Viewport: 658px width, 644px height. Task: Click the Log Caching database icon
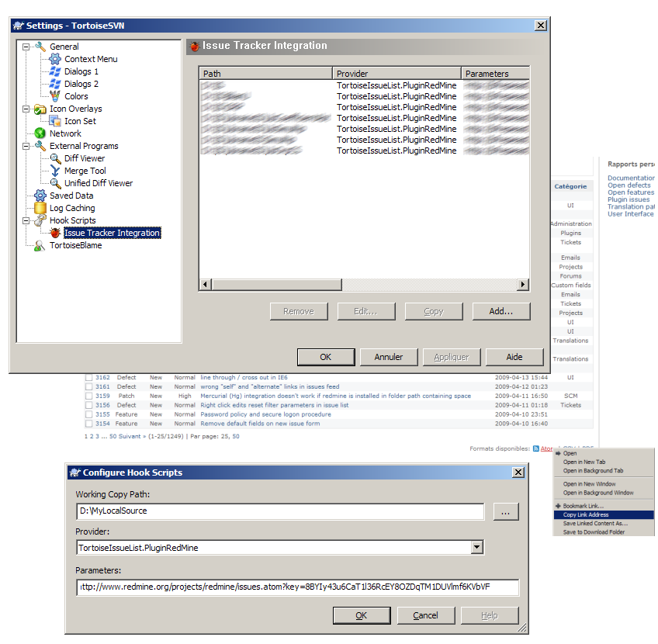[40, 208]
